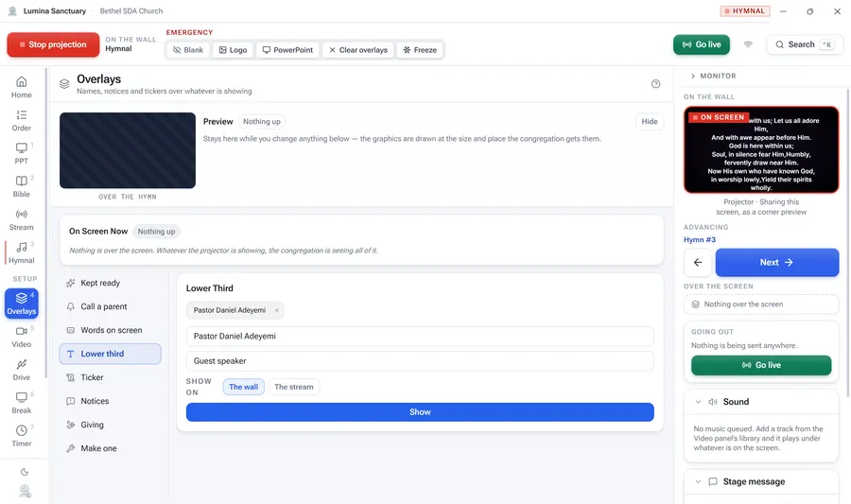Open the Make one overlay tab
The width and height of the screenshot is (851, 504).
(111, 448)
